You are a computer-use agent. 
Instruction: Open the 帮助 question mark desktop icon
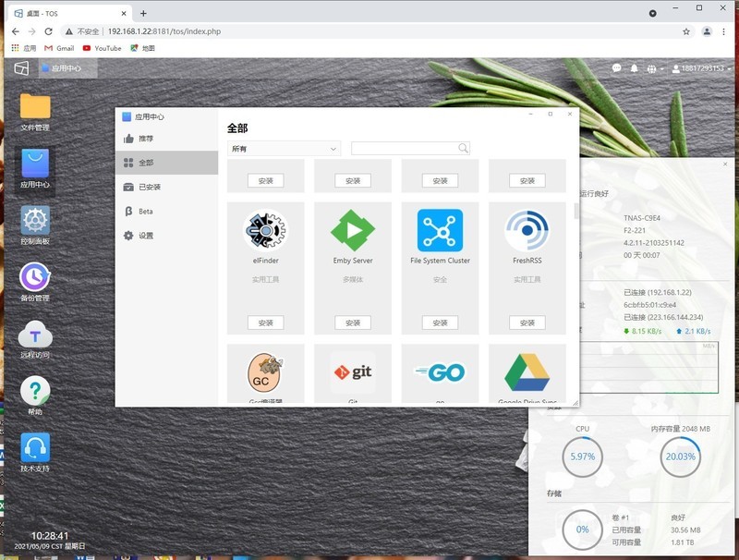[35, 391]
